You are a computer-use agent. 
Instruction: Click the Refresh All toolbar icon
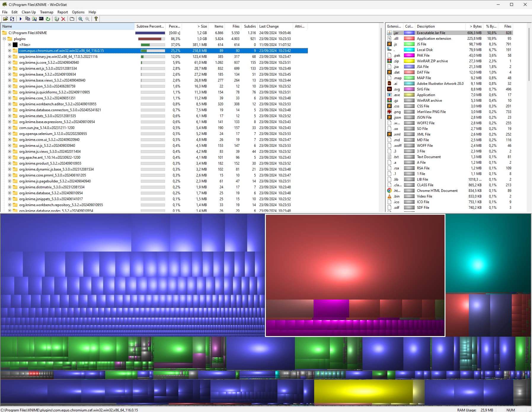click(x=12, y=19)
